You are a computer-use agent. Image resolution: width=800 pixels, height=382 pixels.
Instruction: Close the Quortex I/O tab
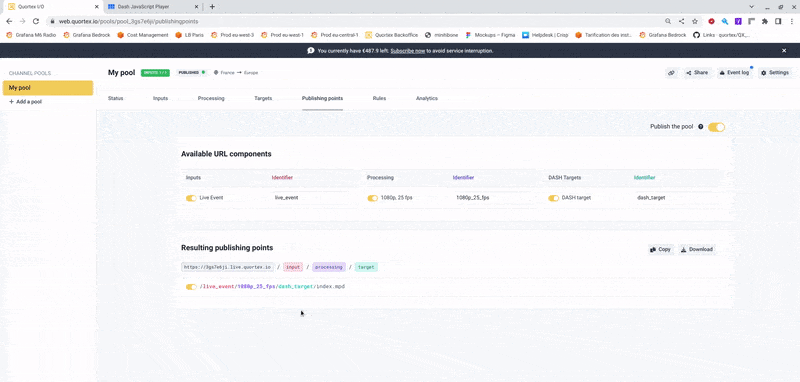click(x=97, y=7)
